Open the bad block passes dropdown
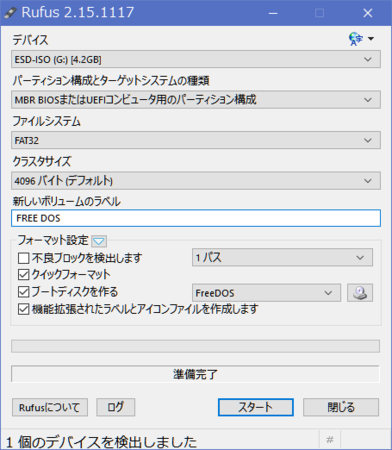The width and height of the screenshot is (392, 450). tap(282, 257)
